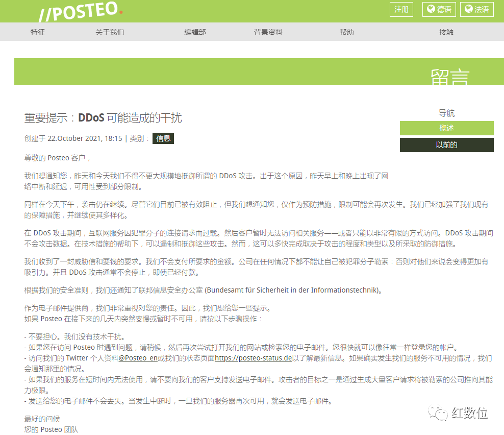Click the Posteo logo

click(x=81, y=12)
